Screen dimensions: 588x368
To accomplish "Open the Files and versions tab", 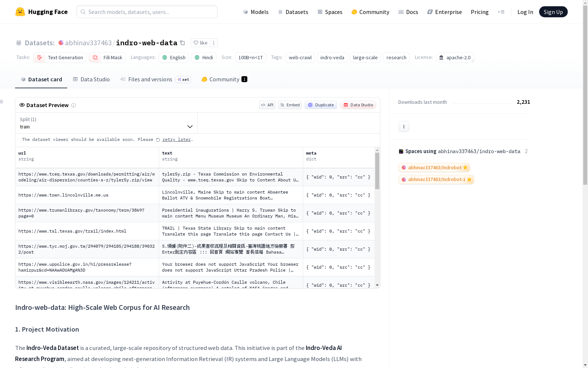I will click(155, 79).
